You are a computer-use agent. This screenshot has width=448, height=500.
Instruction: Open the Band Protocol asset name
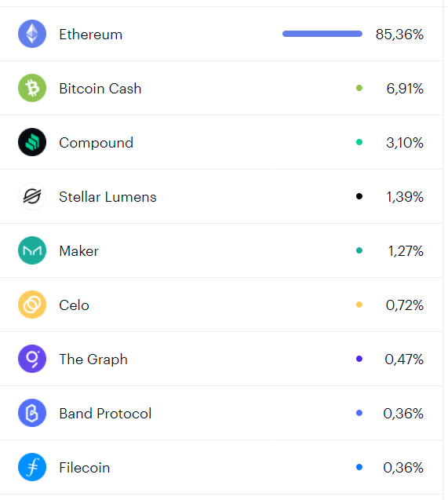point(105,413)
